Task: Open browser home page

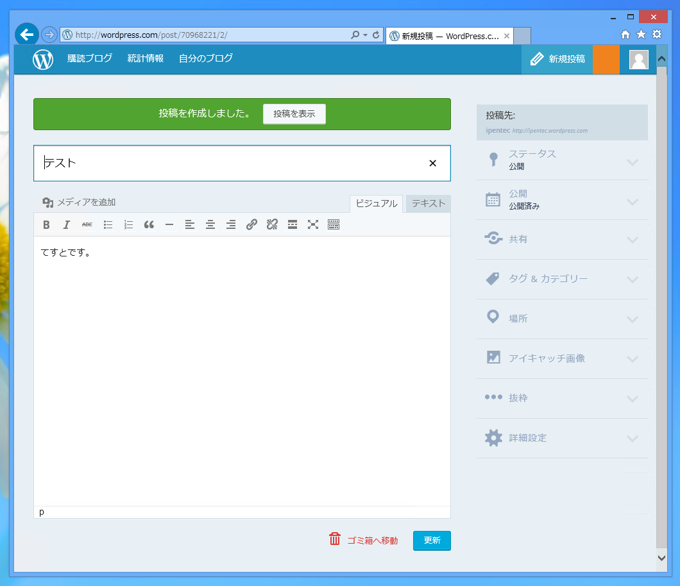Action: tap(625, 34)
